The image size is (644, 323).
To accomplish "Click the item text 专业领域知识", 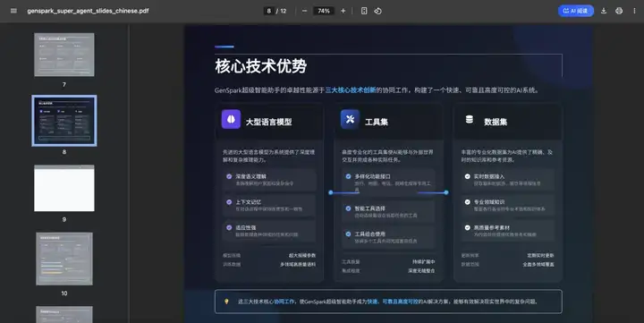I will 489,202.
